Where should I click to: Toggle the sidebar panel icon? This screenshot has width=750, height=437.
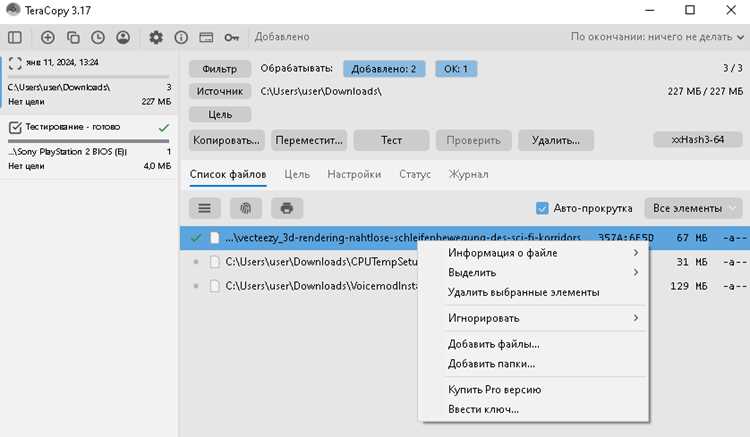coord(15,37)
